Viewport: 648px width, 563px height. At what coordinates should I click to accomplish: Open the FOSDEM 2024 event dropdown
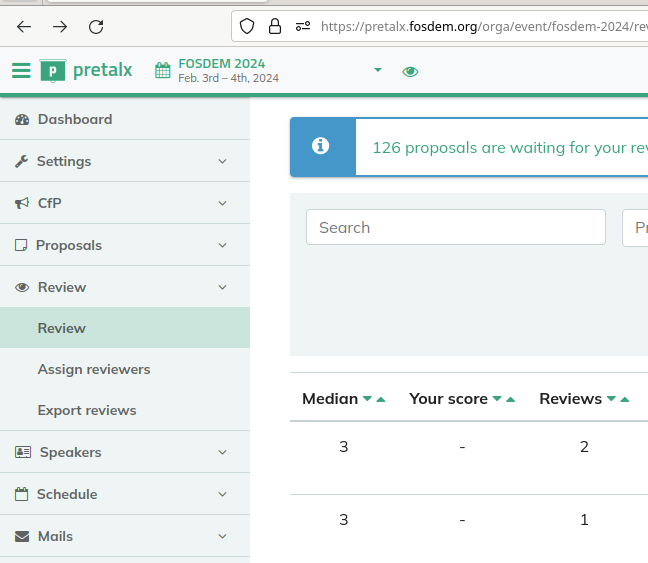pyautogui.click(x=377, y=70)
